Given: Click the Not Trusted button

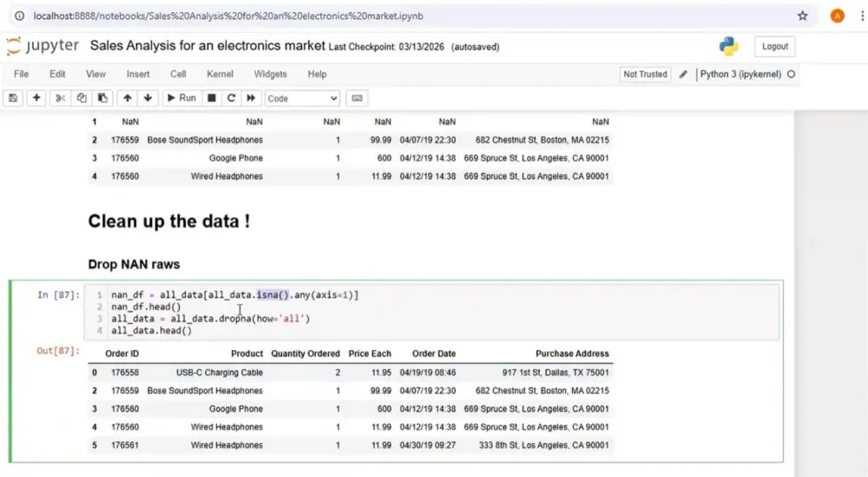Looking at the screenshot, I should point(645,74).
